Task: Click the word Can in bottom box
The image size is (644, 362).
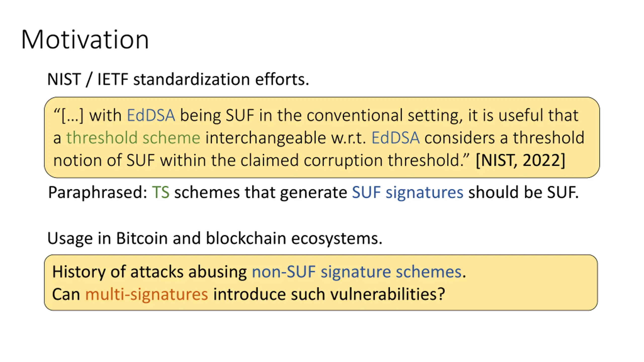Action: pyautogui.click(x=66, y=294)
